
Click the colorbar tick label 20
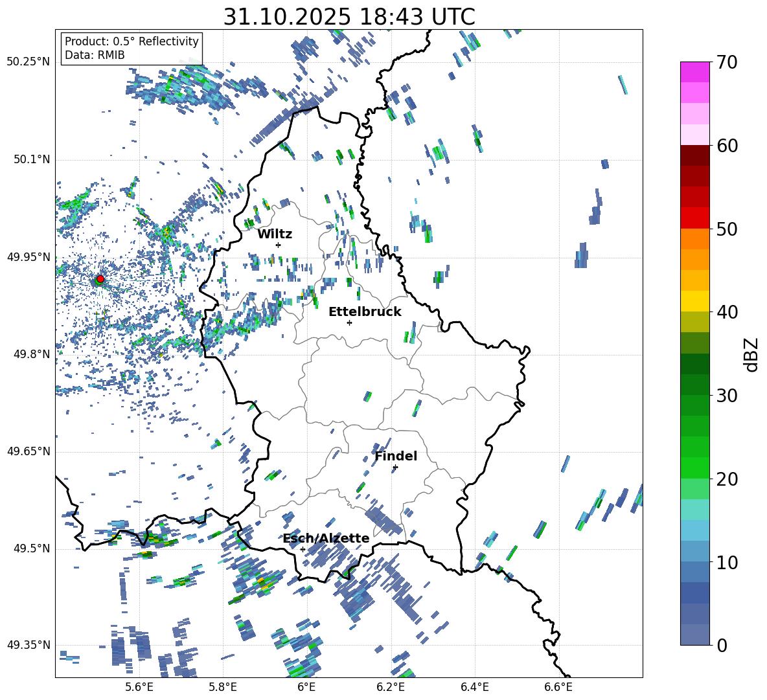tap(727, 479)
